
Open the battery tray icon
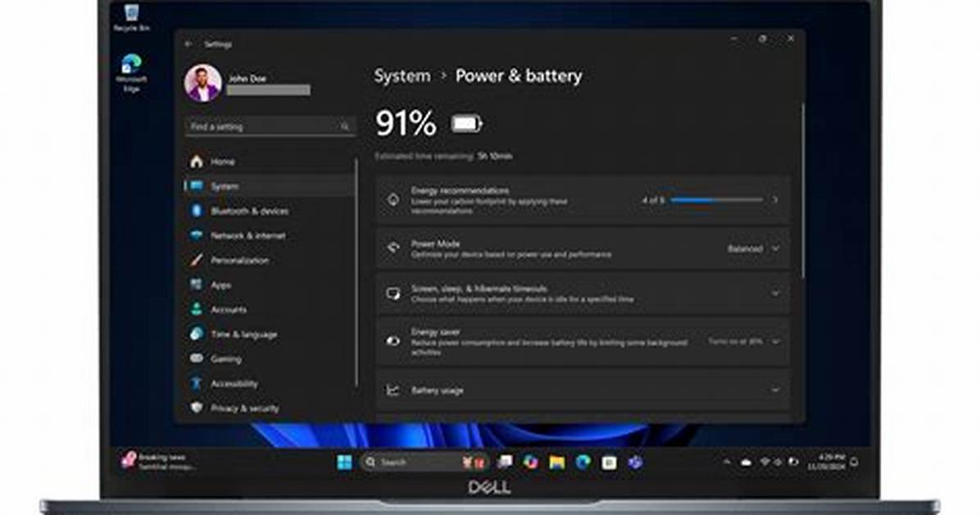(x=793, y=463)
